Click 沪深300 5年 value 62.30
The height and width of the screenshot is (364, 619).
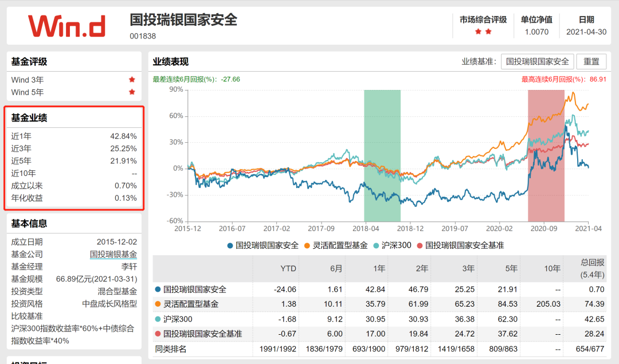pos(507,319)
